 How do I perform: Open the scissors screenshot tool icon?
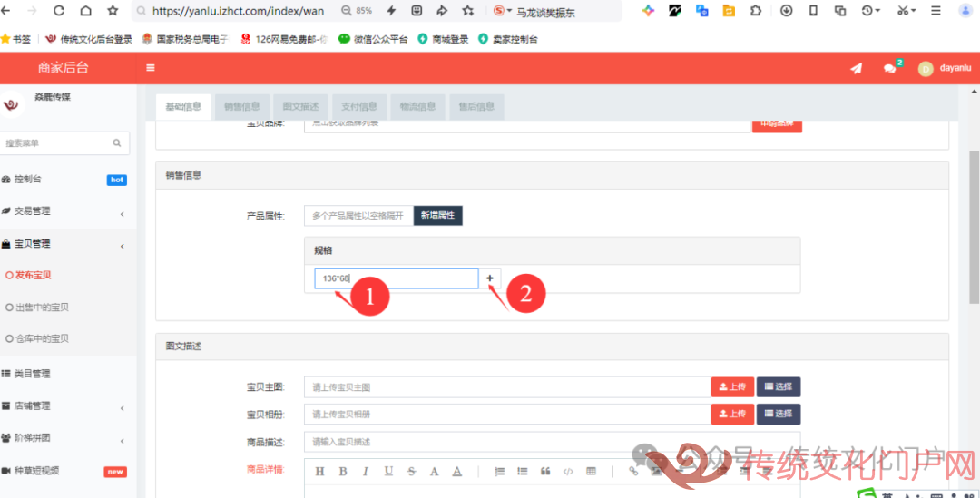906,11
